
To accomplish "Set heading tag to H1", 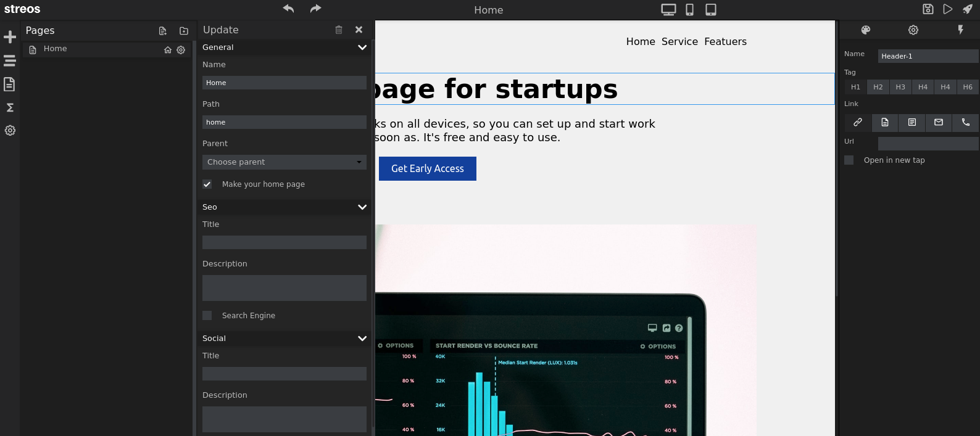I will pyautogui.click(x=856, y=87).
